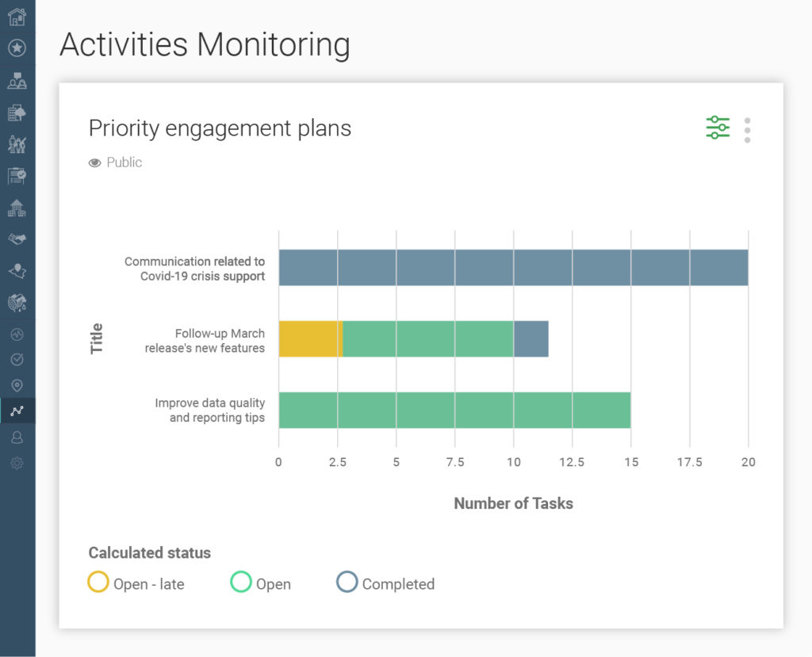Open the clipboard report icon in sidebar
Viewport: 812px width, 657px height.
tap(17, 176)
